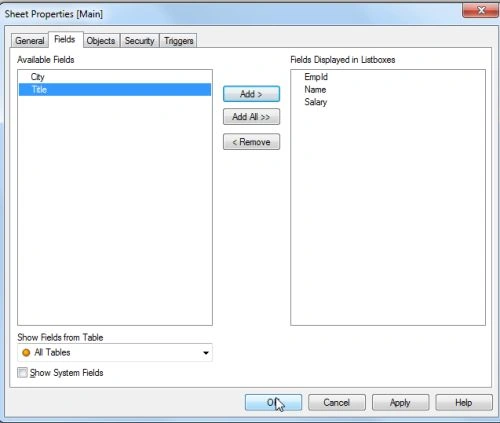Go to the Security tab
Image resolution: width=500 pixels, height=423 pixels.
140,41
